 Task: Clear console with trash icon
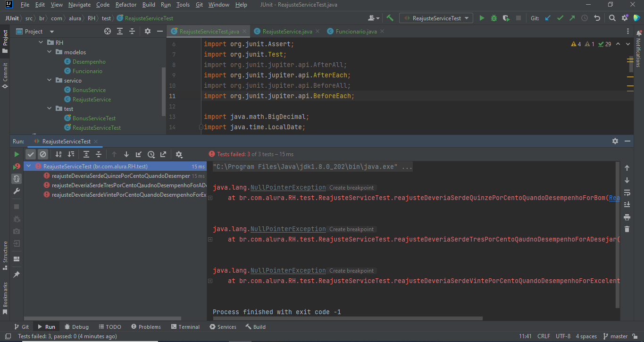tap(627, 229)
